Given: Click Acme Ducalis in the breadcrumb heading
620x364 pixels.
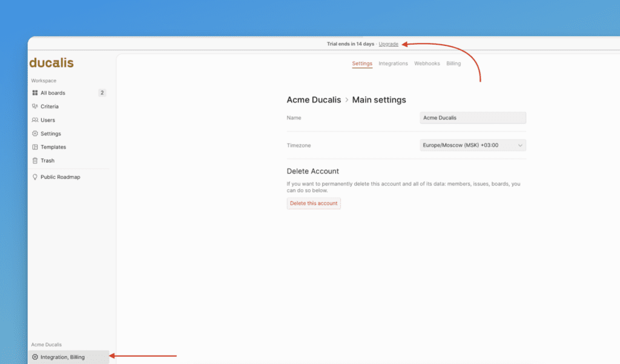Looking at the screenshot, I should coord(314,100).
